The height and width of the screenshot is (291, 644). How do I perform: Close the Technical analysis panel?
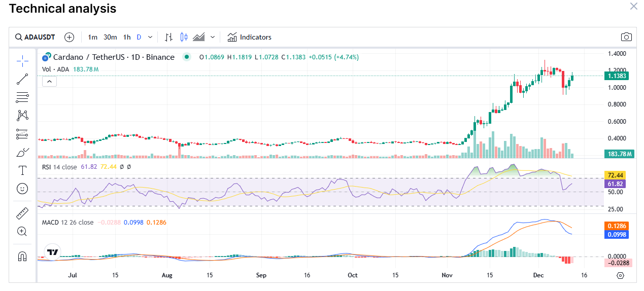tap(633, 6)
